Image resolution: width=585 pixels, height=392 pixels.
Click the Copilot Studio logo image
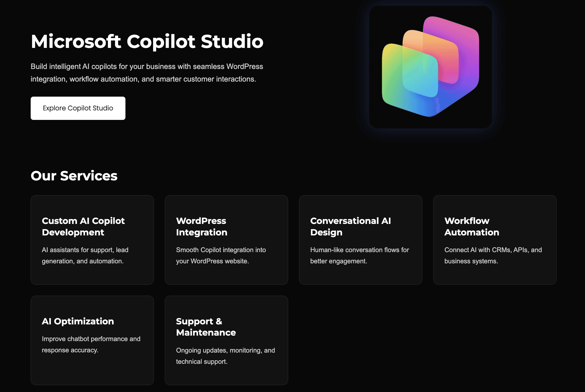tap(430, 67)
